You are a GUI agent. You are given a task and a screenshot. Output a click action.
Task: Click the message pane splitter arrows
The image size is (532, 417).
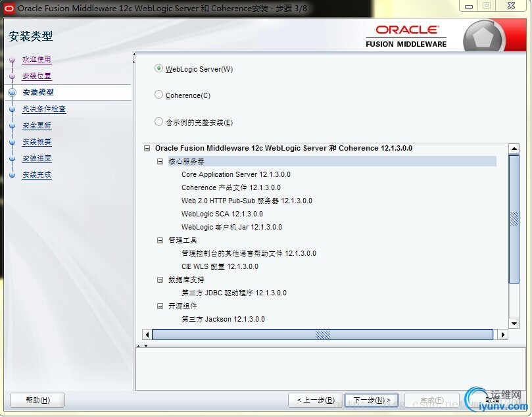tap(142, 346)
